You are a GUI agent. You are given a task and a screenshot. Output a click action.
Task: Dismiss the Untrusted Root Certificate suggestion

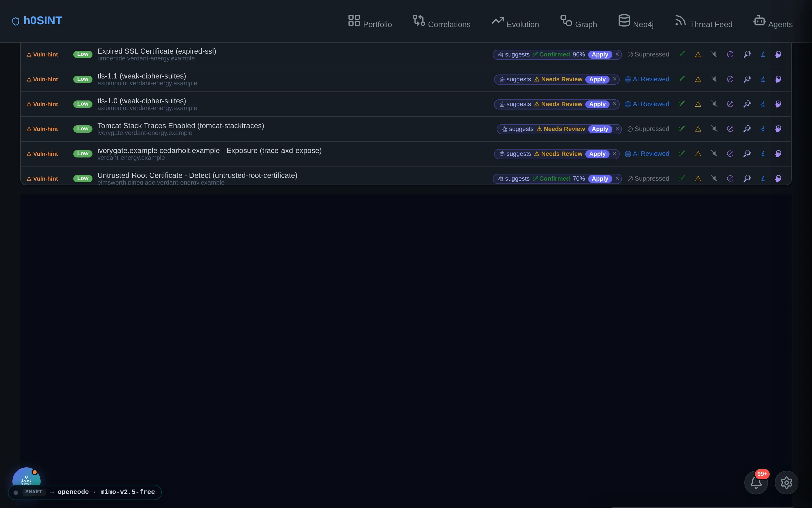(617, 178)
